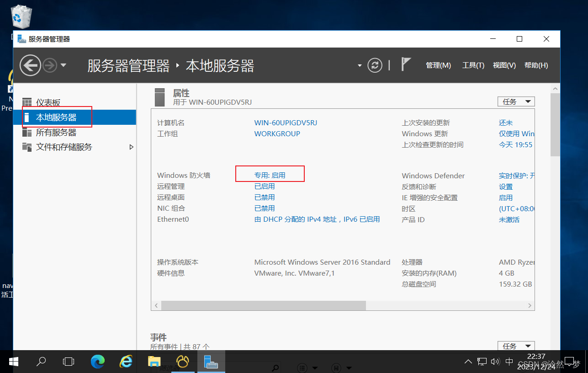Refresh Server Manager with circular refresh icon
Screen dimensions: 588x373
click(x=375, y=65)
